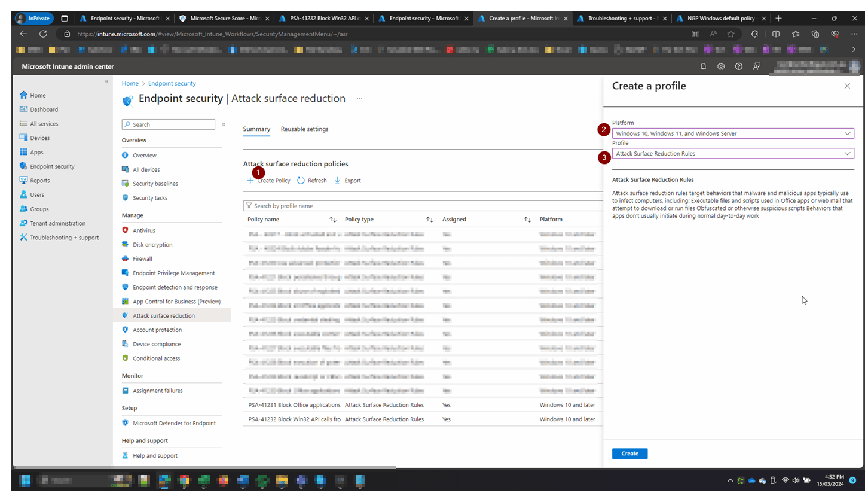Viewport: 868px width, 493px height.
Task: Switch to the Reusable settings tab
Action: click(304, 129)
